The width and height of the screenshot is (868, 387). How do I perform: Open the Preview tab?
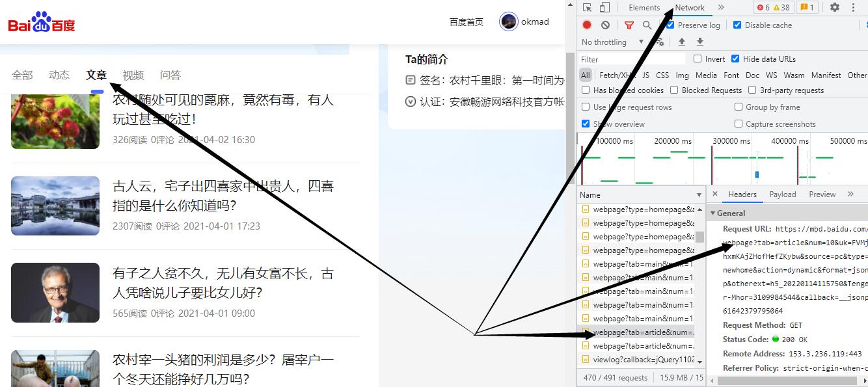point(822,194)
